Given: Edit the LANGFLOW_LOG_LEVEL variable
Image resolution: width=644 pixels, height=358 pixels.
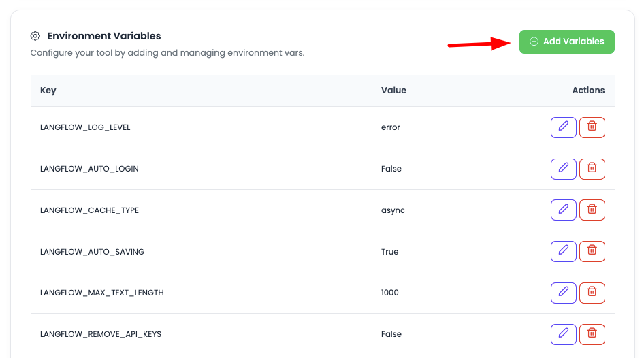Looking at the screenshot, I should click(x=563, y=127).
